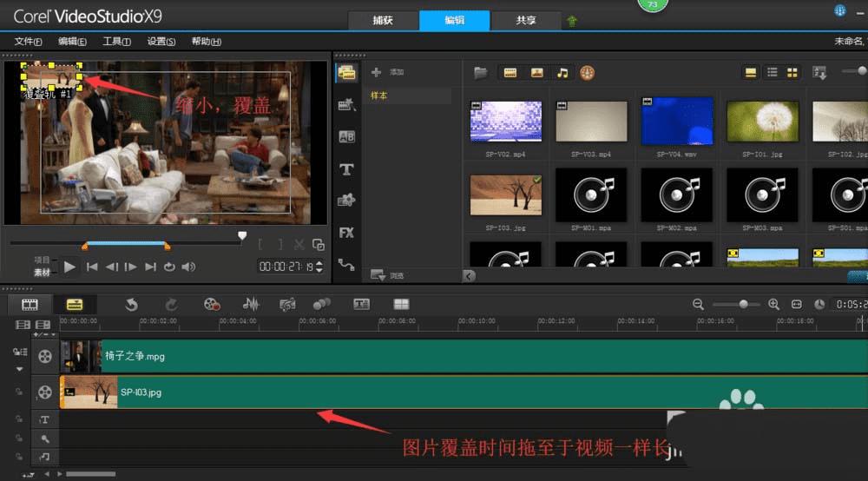868x481 pixels.
Task: Hide titles view button in library
Action: pos(751,73)
